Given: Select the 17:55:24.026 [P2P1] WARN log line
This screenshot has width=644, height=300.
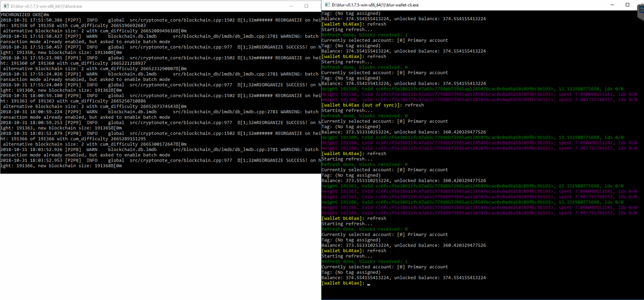Looking at the screenshot, I should pyautogui.click(x=159, y=74).
